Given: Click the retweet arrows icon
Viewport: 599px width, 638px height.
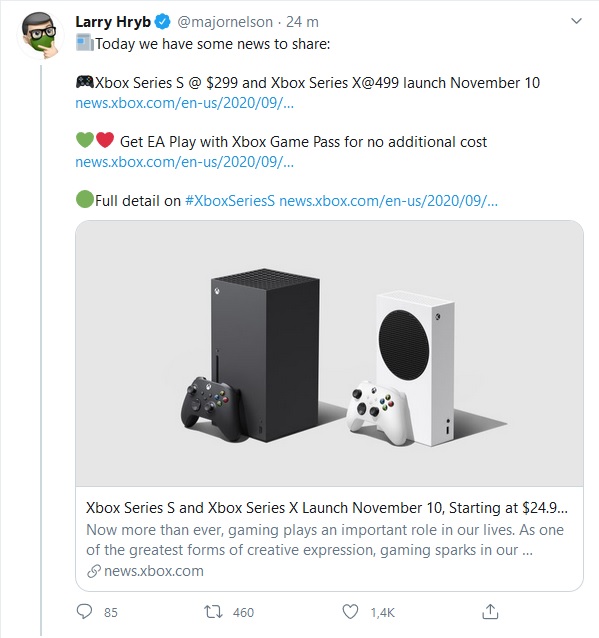Looking at the screenshot, I should coord(213,612).
